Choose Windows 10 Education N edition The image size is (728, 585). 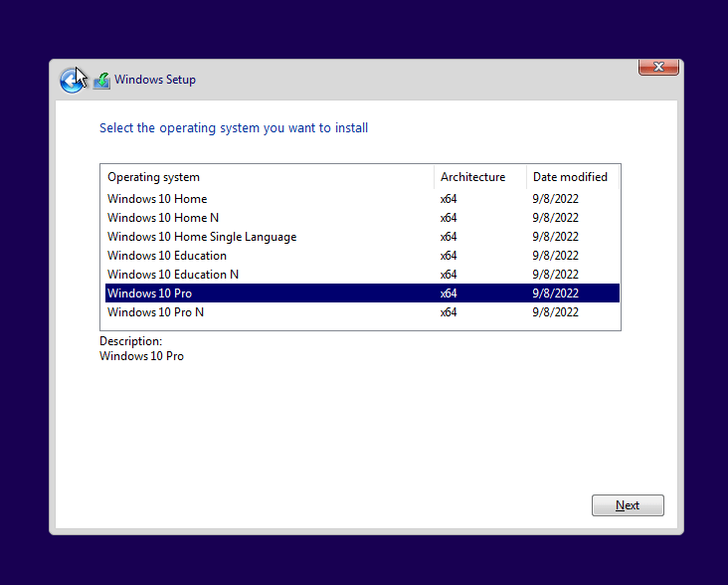click(362, 275)
